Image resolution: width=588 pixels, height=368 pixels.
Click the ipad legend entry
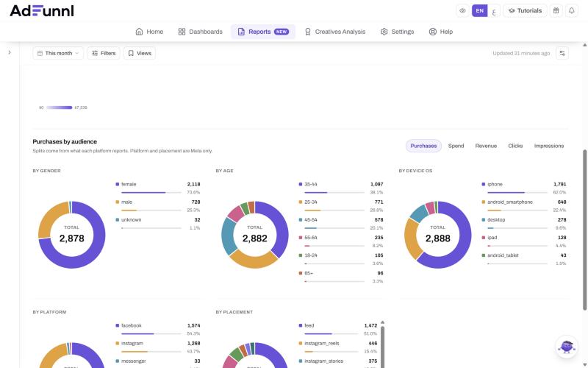click(524, 241)
